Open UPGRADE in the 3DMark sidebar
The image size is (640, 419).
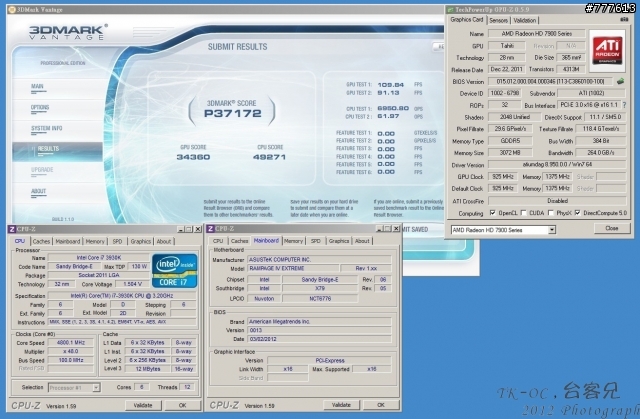[42, 171]
